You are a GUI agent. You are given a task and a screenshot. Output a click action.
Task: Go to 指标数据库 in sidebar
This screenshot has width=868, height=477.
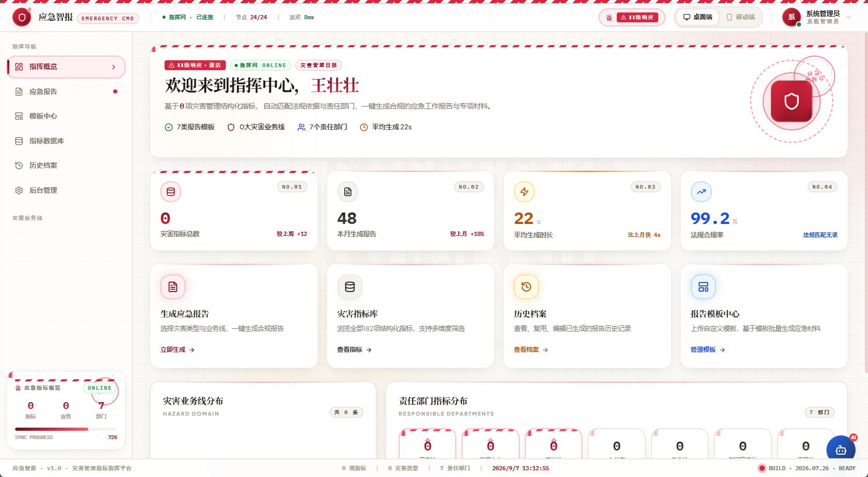[x=66, y=141]
